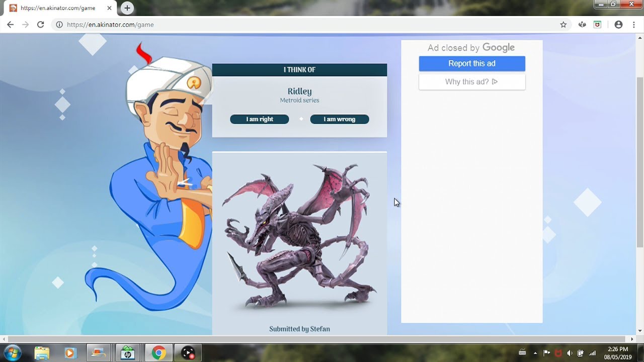Minimize the Chrome window
Screen dimensions: 644x362
600,4
